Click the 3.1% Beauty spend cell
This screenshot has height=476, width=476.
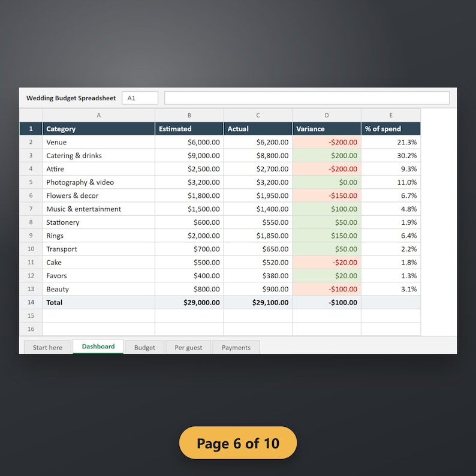click(391, 289)
